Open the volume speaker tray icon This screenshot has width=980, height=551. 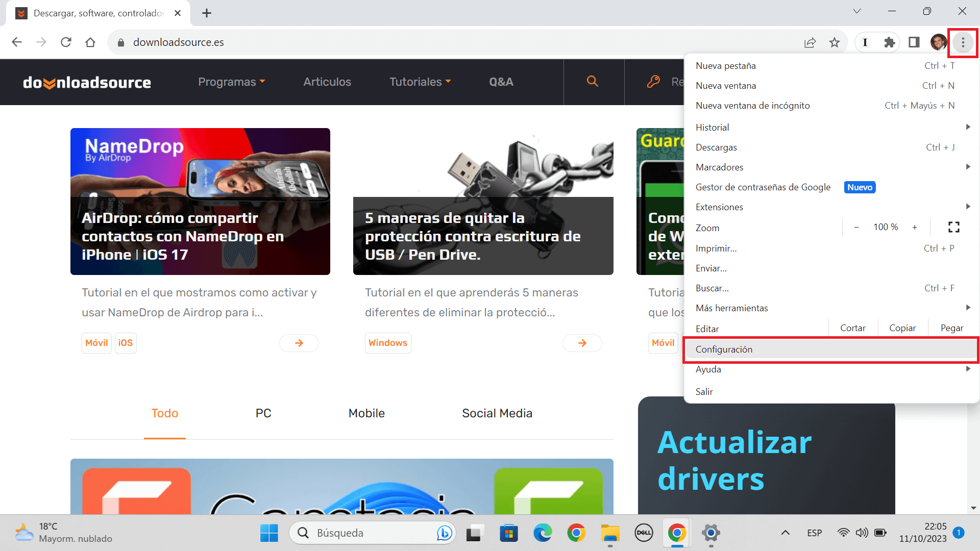coord(862,533)
